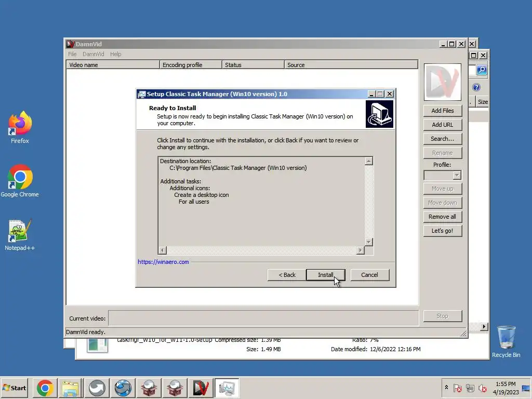532x399 pixels.
Task: Click the 'DamnVid ready.' status bar text
Action: [x=86, y=332]
